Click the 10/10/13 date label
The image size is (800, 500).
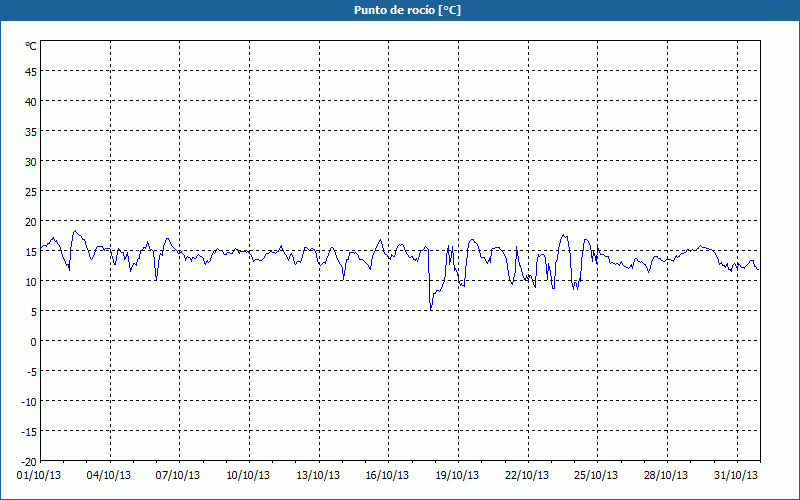(248, 476)
